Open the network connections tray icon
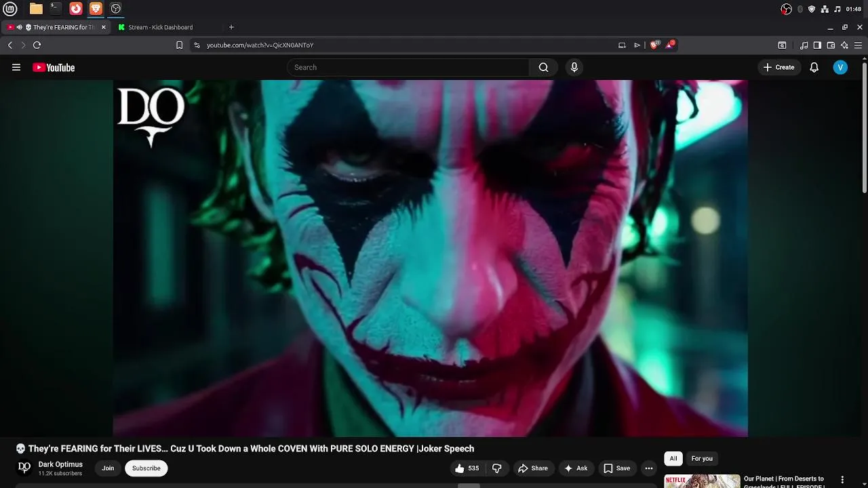The width and height of the screenshot is (868, 488). (825, 9)
